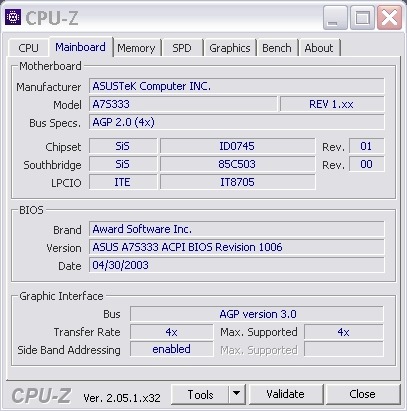Click the Validate button

click(286, 394)
